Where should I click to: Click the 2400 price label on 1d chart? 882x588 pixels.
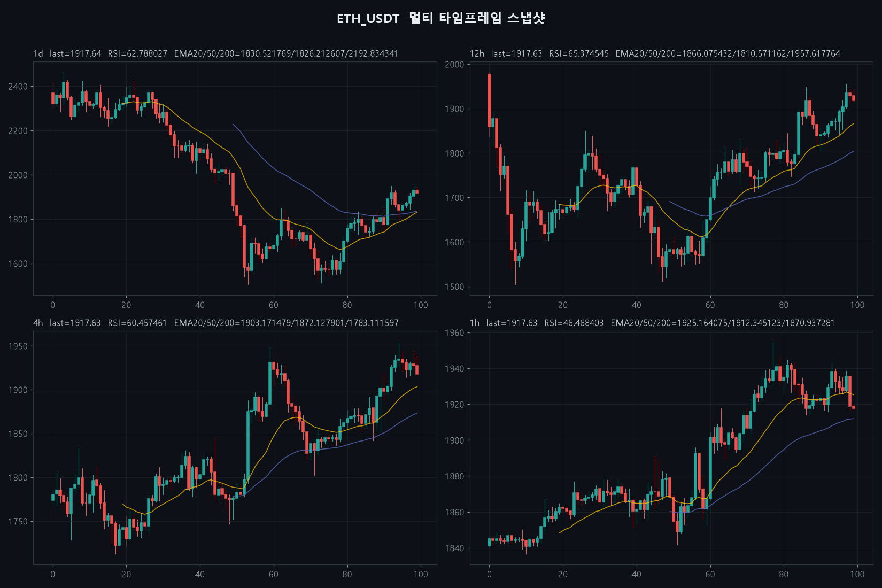tap(18, 87)
